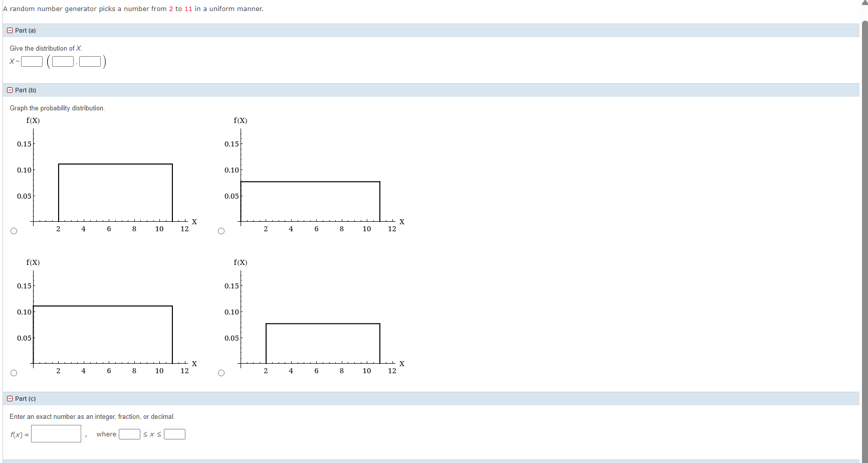Click the distribution name field after X~
Screen dimensions: 868x463
coord(32,62)
